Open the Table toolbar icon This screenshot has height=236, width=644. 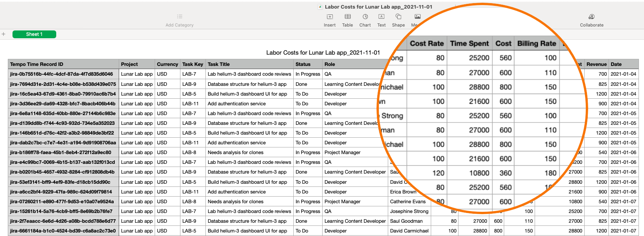[x=348, y=17]
